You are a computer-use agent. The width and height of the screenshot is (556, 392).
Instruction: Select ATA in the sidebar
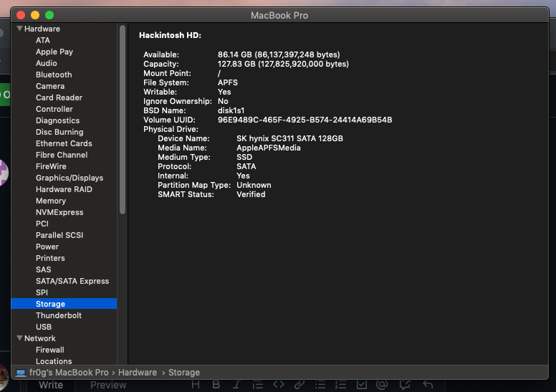(43, 40)
